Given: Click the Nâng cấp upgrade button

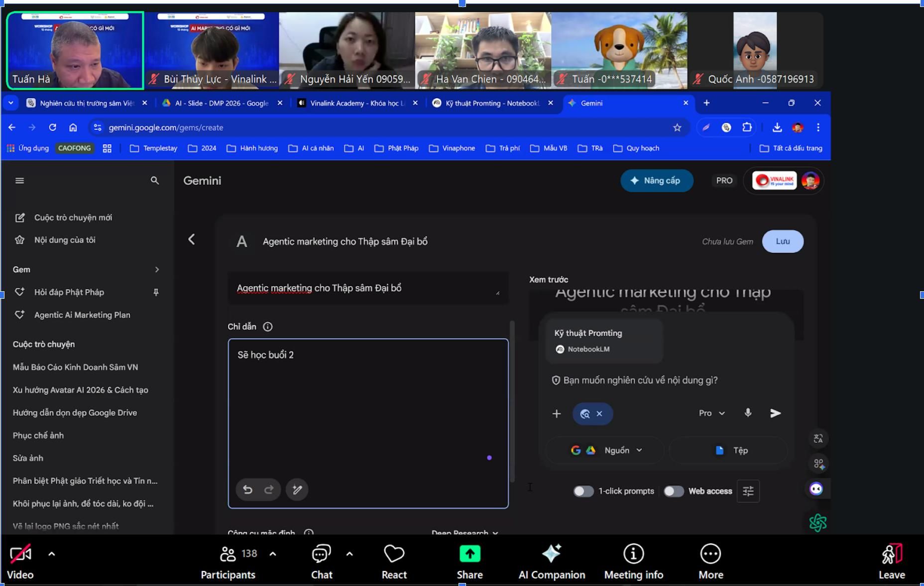Looking at the screenshot, I should pyautogui.click(x=657, y=180).
